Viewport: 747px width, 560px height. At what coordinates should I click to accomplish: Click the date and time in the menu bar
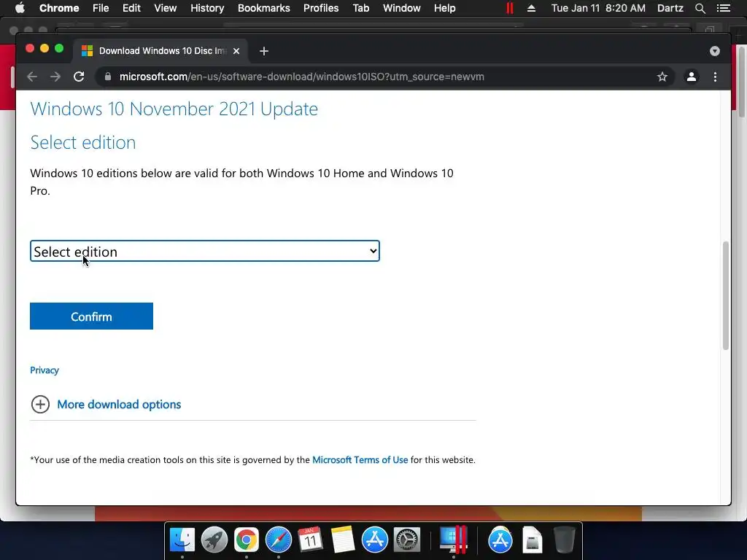[598, 8]
